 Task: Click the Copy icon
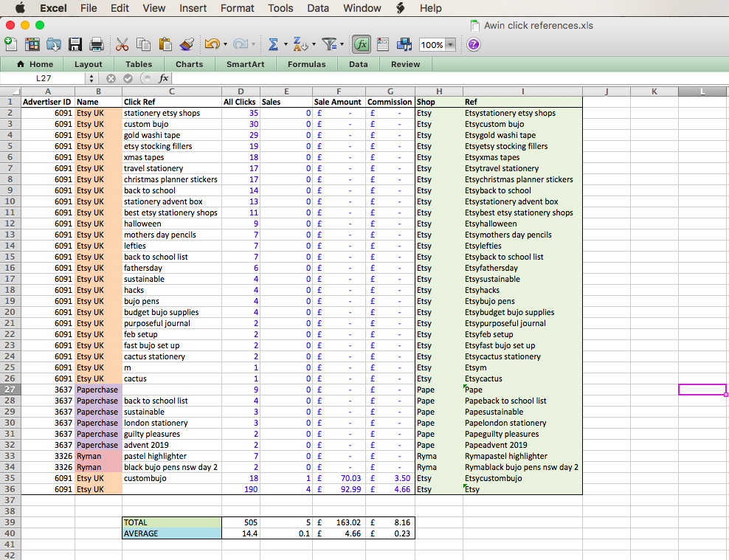pos(143,44)
